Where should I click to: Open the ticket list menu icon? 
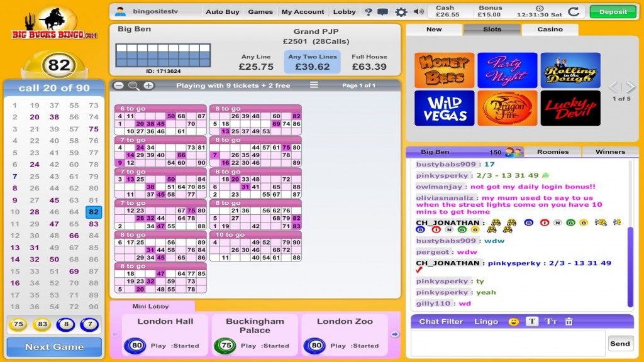[x=314, y=85]
